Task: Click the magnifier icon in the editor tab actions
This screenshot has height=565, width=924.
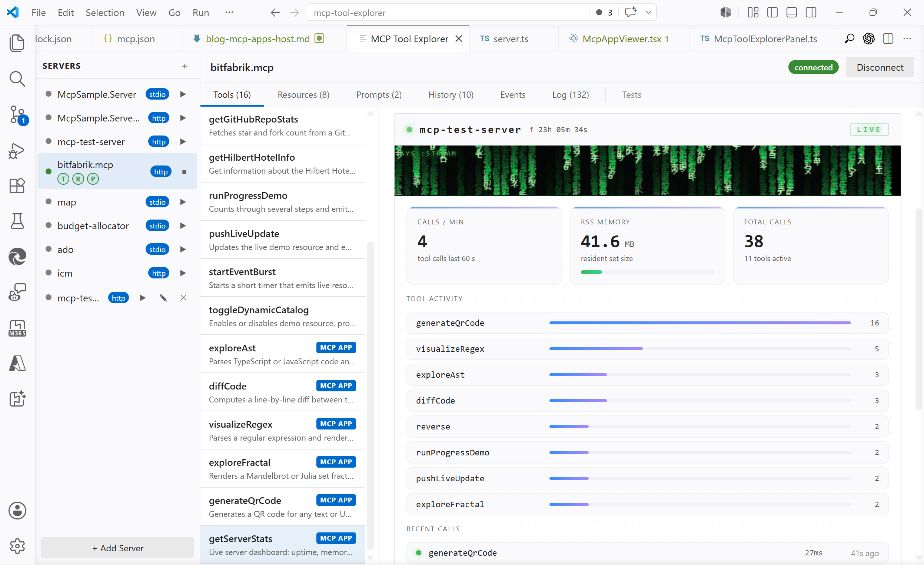Action: [x=850, y=39]
